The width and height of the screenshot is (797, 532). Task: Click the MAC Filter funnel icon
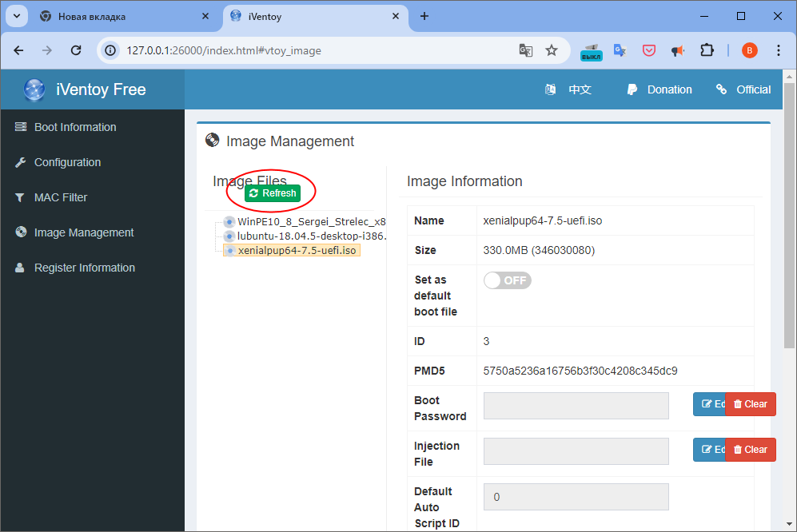coord(20,197)
